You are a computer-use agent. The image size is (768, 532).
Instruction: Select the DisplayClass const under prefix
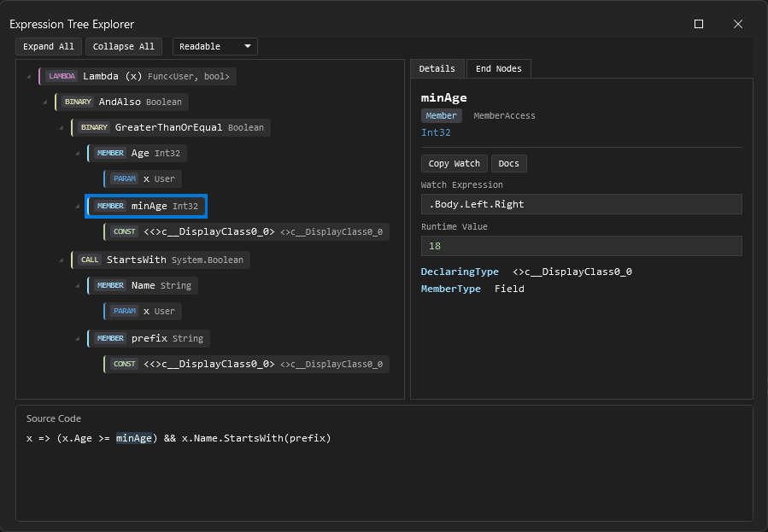[246, 364]
